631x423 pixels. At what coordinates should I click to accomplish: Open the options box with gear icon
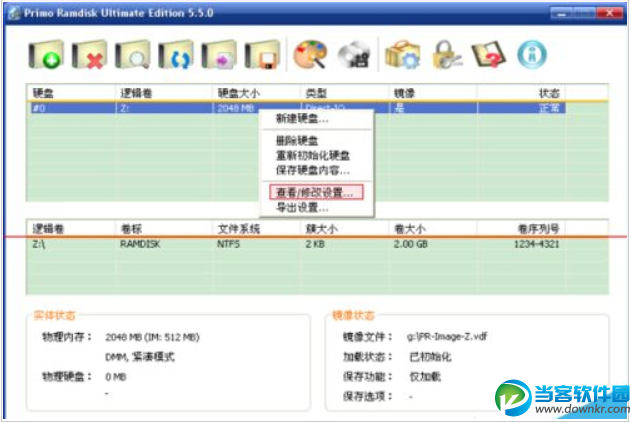[x=403, y=54]
